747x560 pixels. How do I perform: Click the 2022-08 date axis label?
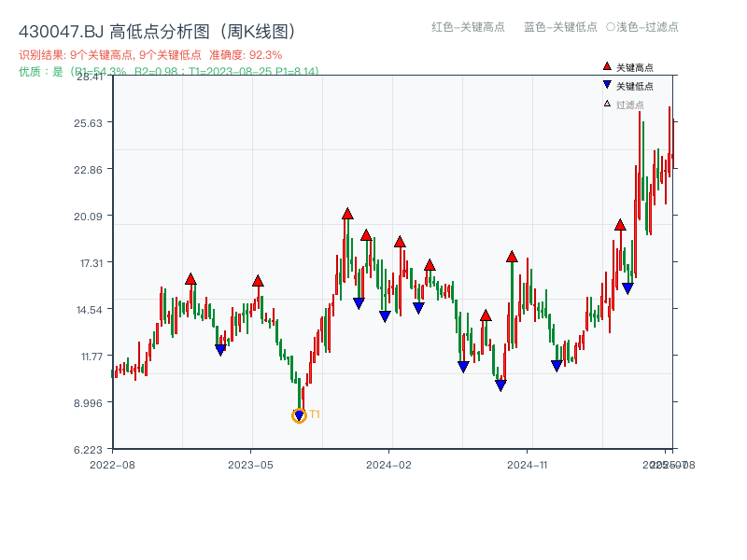point(112,465)
